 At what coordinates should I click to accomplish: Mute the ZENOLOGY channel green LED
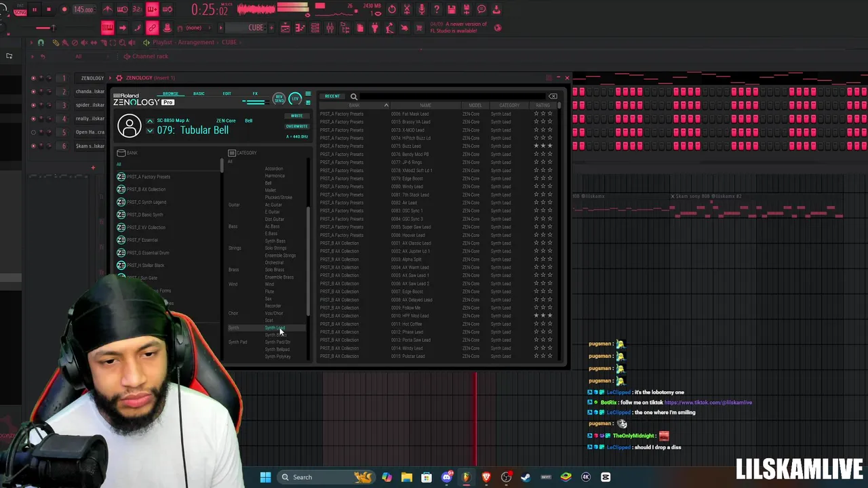33,78
